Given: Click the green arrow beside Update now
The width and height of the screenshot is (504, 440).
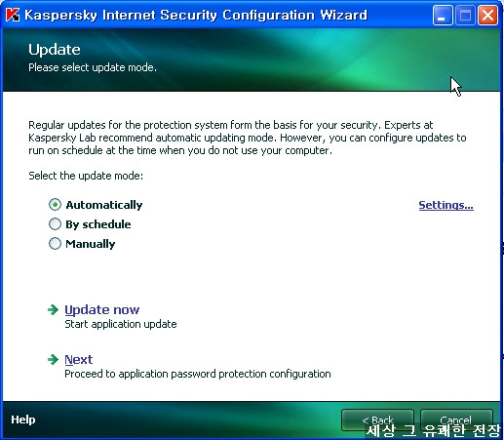Looking at the screenshot, I should pyautogui.click(x=53, y=309).
